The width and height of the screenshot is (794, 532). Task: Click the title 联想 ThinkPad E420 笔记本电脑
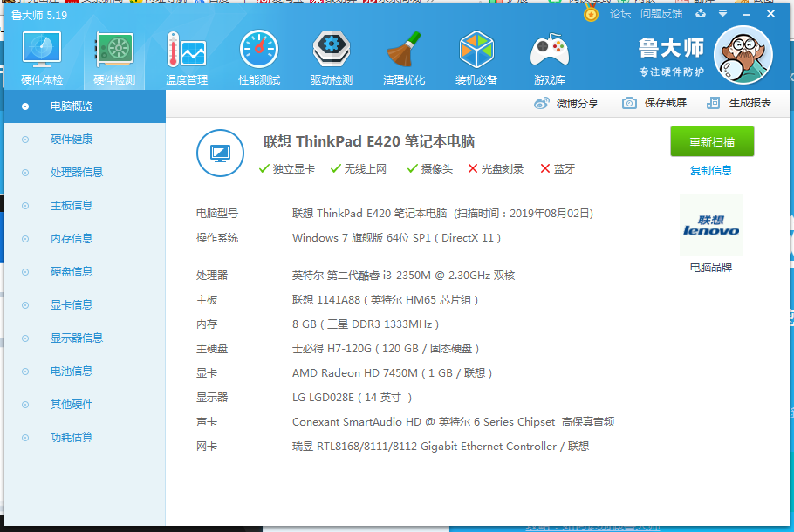pos(369,142)
